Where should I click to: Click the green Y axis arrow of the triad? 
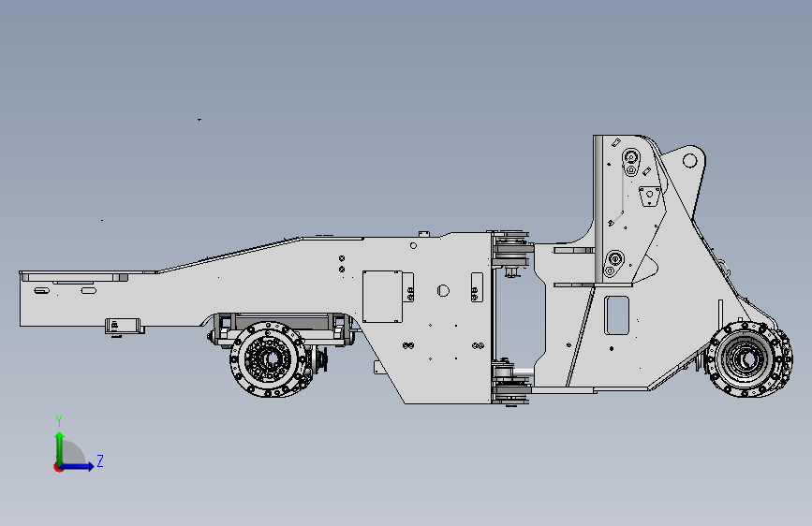60,447
